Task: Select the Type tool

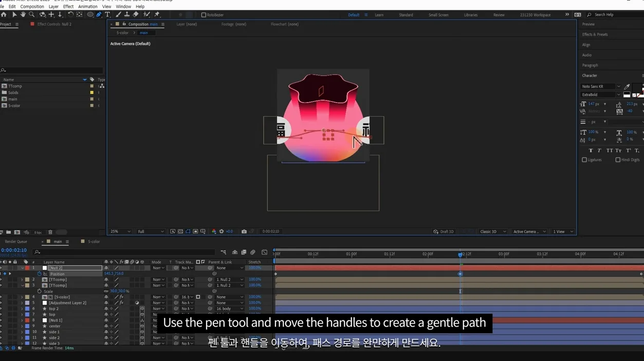Action: (x=107, y=15)
